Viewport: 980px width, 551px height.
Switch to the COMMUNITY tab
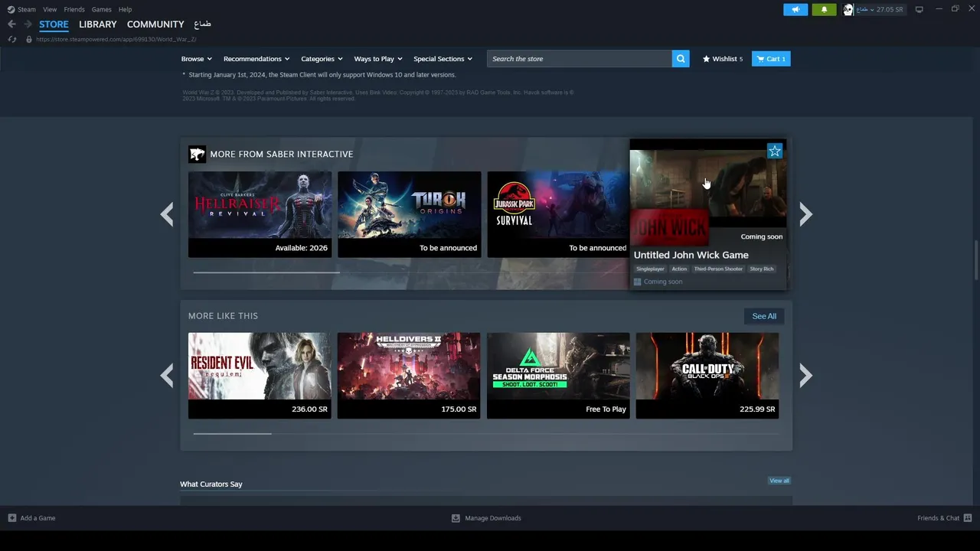coord(155,24)
